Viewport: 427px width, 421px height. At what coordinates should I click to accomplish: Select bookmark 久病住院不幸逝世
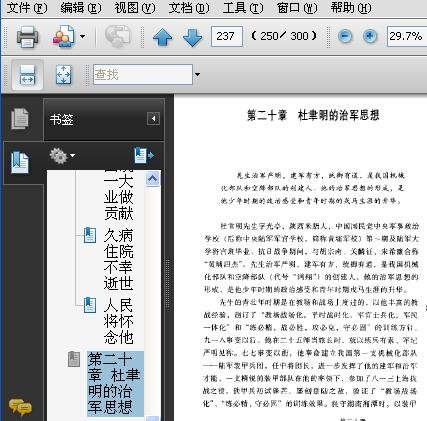point(118,259)
